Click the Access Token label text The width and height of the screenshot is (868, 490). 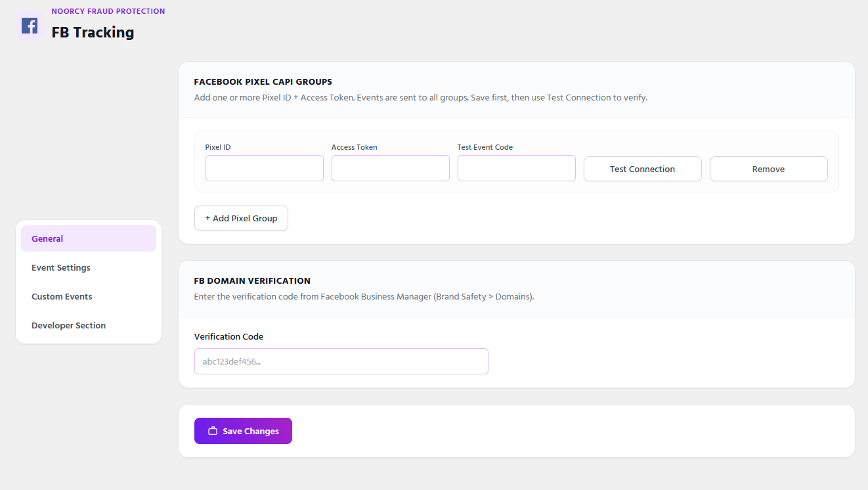355,147
